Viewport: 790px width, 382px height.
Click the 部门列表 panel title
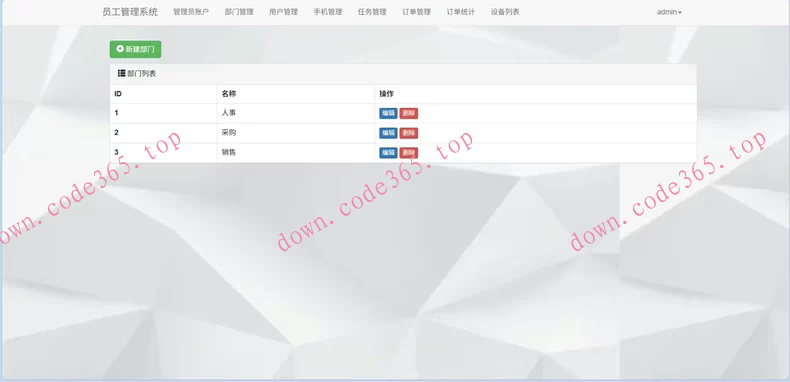pos(142,74)
